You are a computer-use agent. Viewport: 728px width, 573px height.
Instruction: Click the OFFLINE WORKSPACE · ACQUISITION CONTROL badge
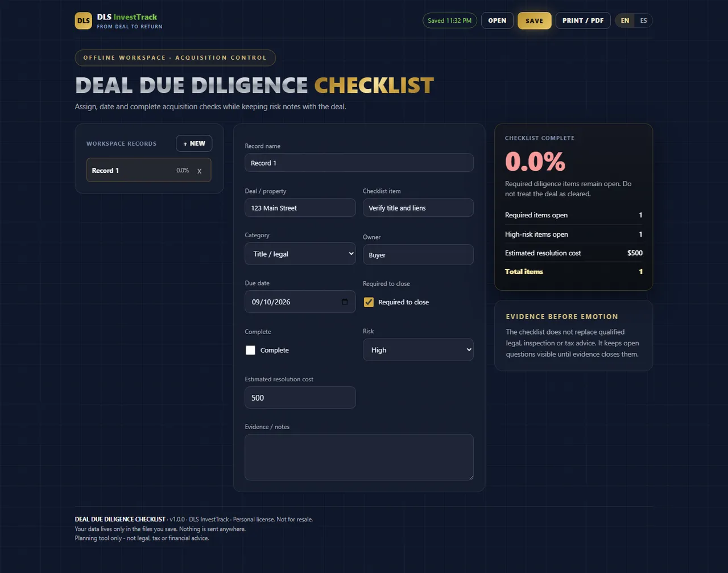[175, 57]
